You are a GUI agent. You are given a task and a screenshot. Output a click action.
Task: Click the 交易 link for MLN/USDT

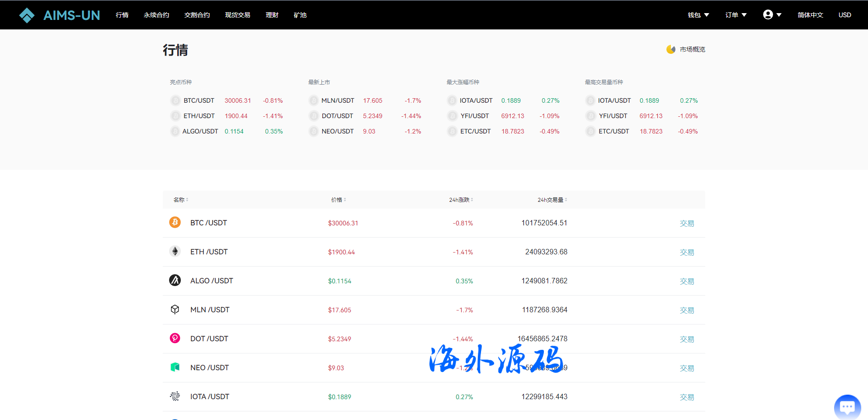[x=687, y=310]
